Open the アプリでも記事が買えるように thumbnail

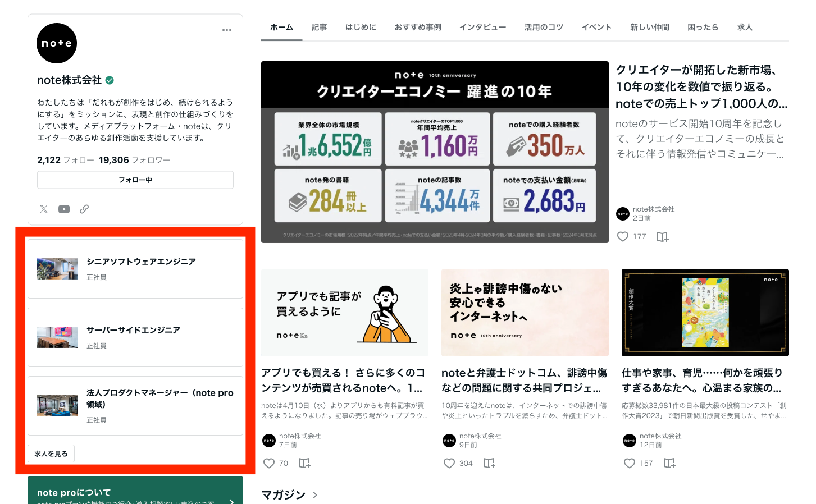click(345, 313)
